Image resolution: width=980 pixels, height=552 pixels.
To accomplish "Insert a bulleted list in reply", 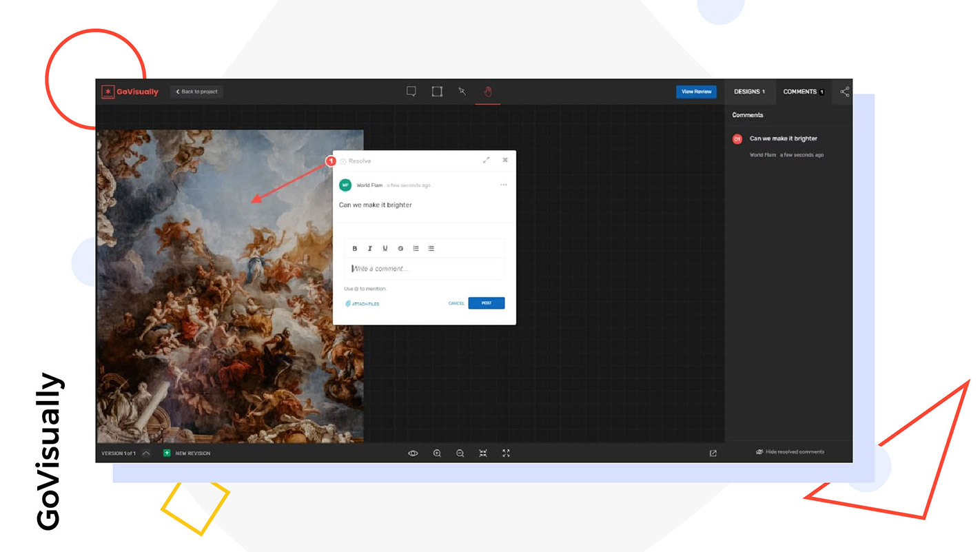I will click(x=431, y=249).
